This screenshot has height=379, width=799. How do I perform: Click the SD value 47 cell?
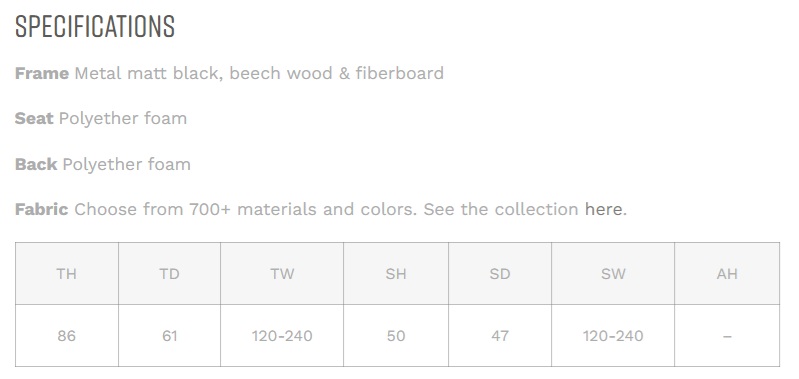point(500,336)
